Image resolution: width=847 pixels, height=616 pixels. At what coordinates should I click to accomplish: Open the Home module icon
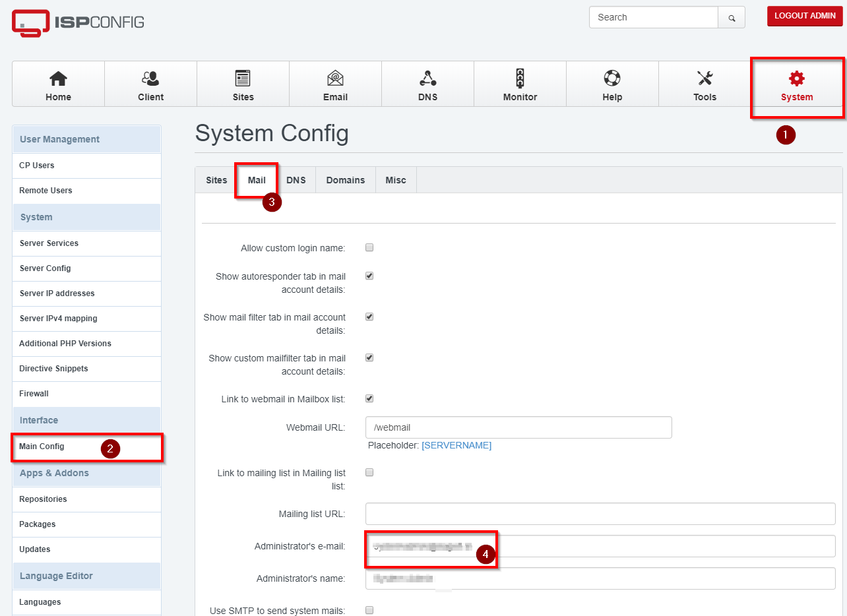coord(58,79)
